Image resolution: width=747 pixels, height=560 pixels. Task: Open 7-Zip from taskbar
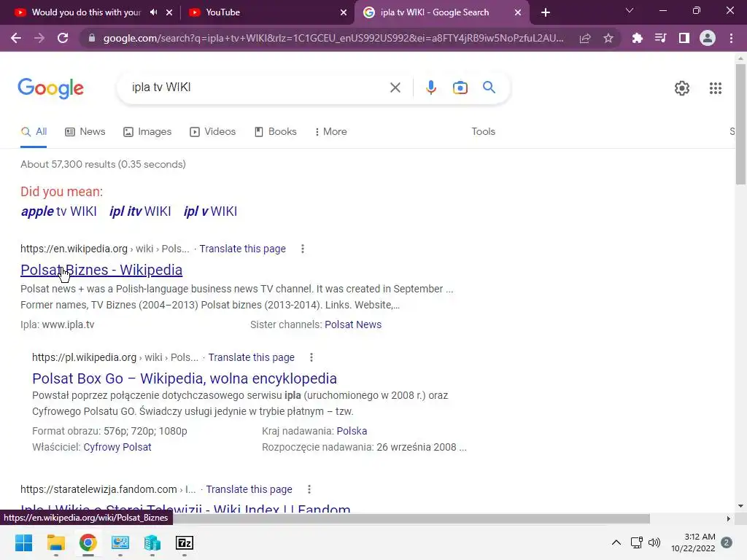pyautogui.click(x=185, y=542)
